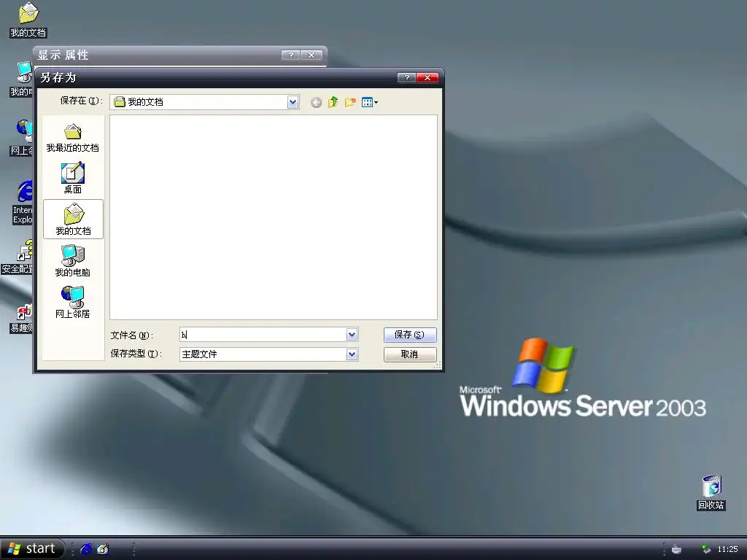This screenshot has height=560, width=747.
Task: Expand the Save as type (保存类型) dropdown
Action: tap(352, 354)
